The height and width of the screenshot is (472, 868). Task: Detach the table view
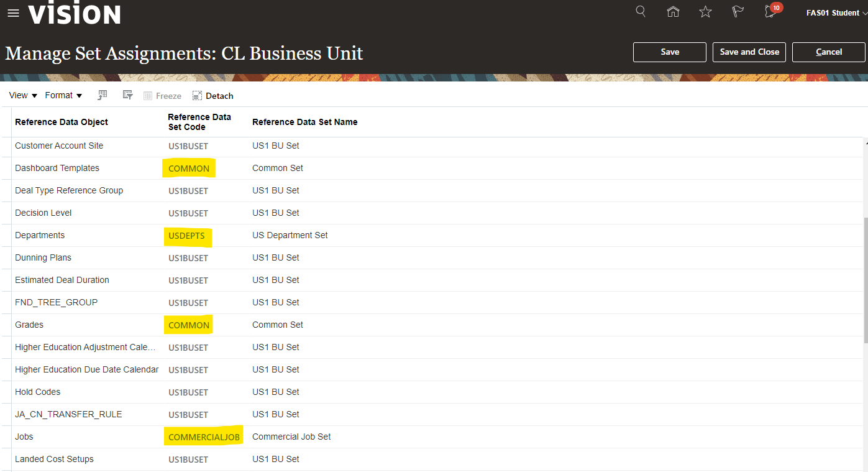[212, 96]
